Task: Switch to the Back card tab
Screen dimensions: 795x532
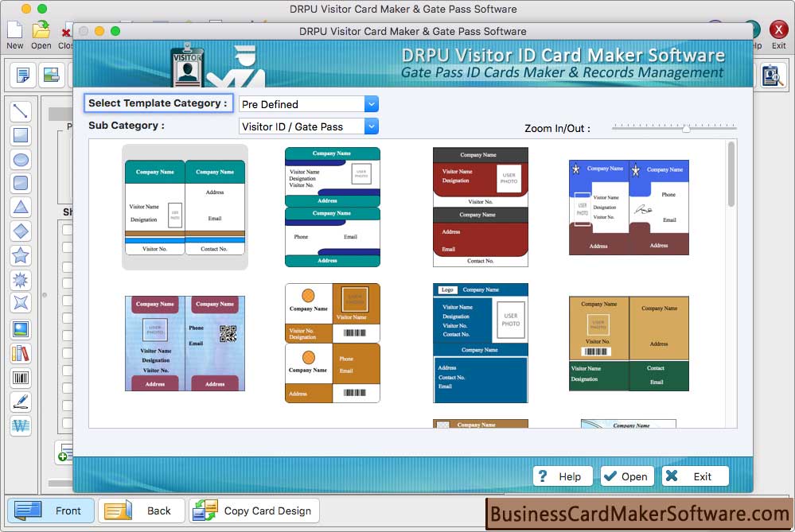Action: (x=142, y=511)
